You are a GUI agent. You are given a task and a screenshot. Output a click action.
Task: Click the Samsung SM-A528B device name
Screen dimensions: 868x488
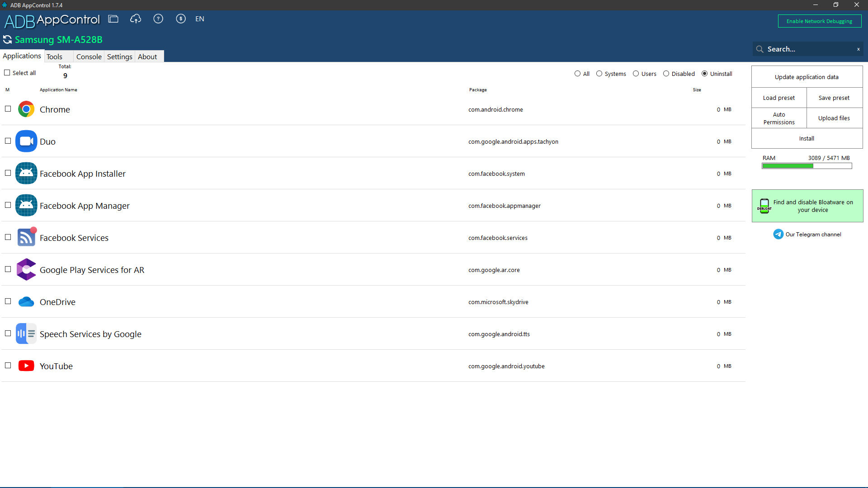pos(59,40)
